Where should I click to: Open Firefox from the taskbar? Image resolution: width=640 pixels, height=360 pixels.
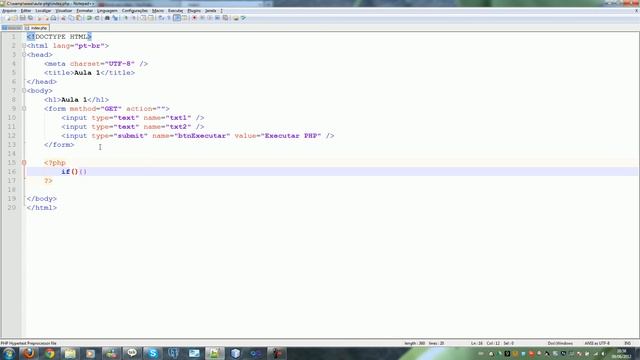[x=29, y=353]
